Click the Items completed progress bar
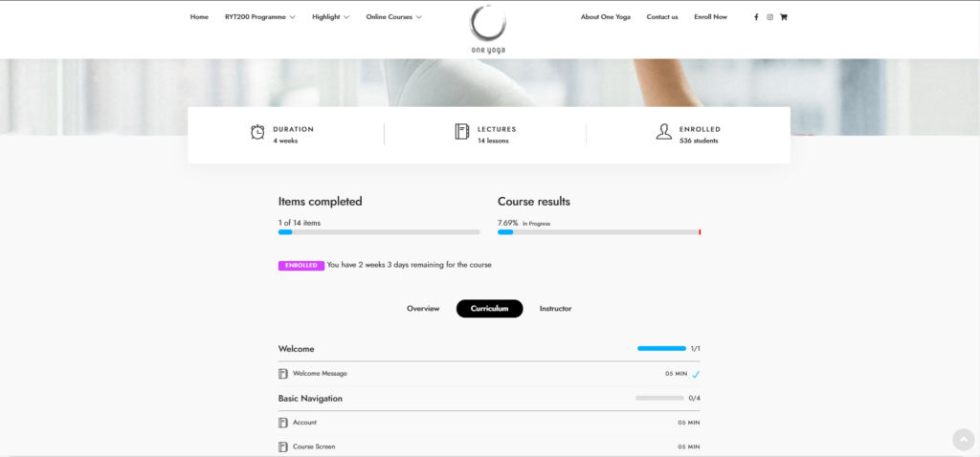This screenshot has width=980, height=457. point(379,232)
